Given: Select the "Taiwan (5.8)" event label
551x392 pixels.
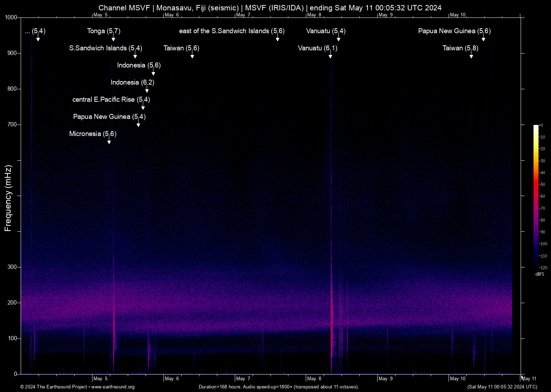Looking at the screenshot, I should (x=460, y=48).
